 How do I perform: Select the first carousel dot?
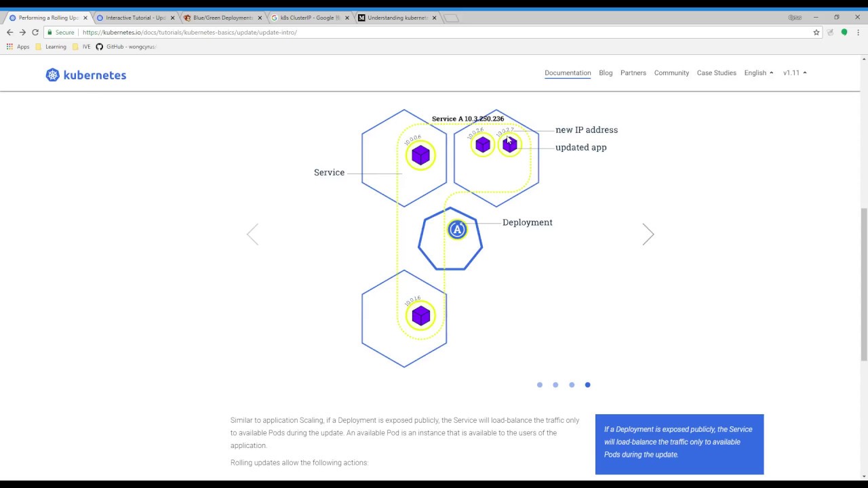pyautogui.click(x=540, y=385)
